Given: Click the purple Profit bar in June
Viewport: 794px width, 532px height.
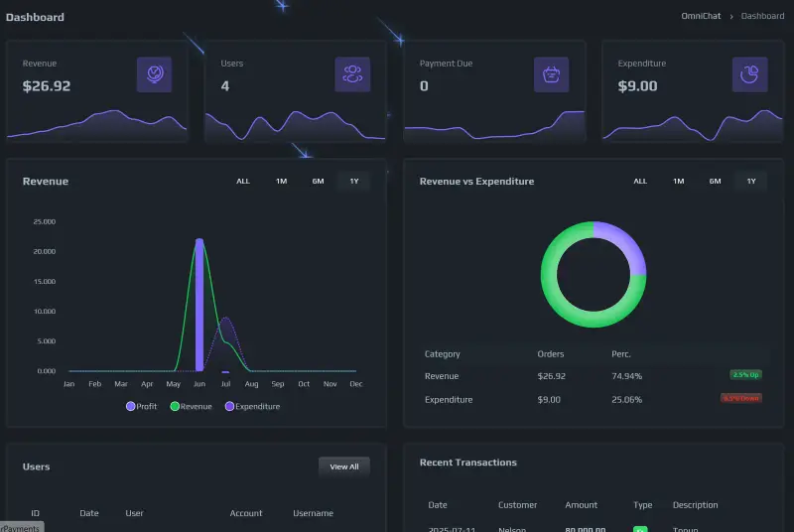Looking at the screenshot, I should (x=199, y=306).
